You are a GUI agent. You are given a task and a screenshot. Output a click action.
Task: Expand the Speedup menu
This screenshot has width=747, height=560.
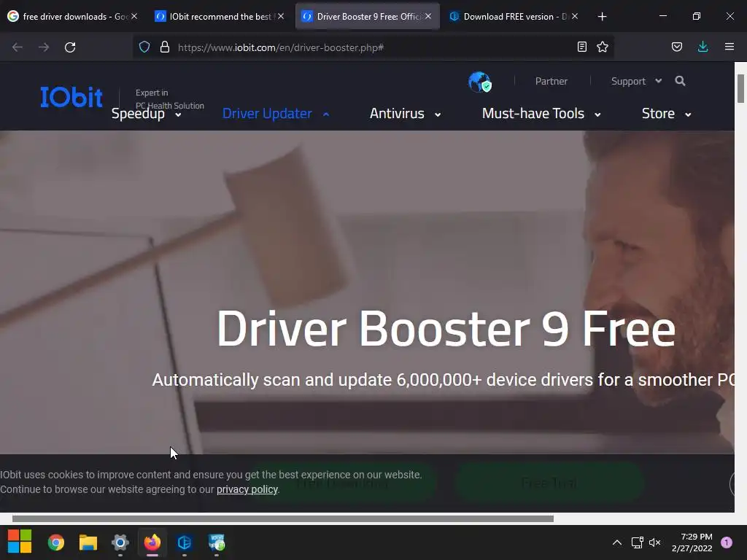click(x=146, y=113)
